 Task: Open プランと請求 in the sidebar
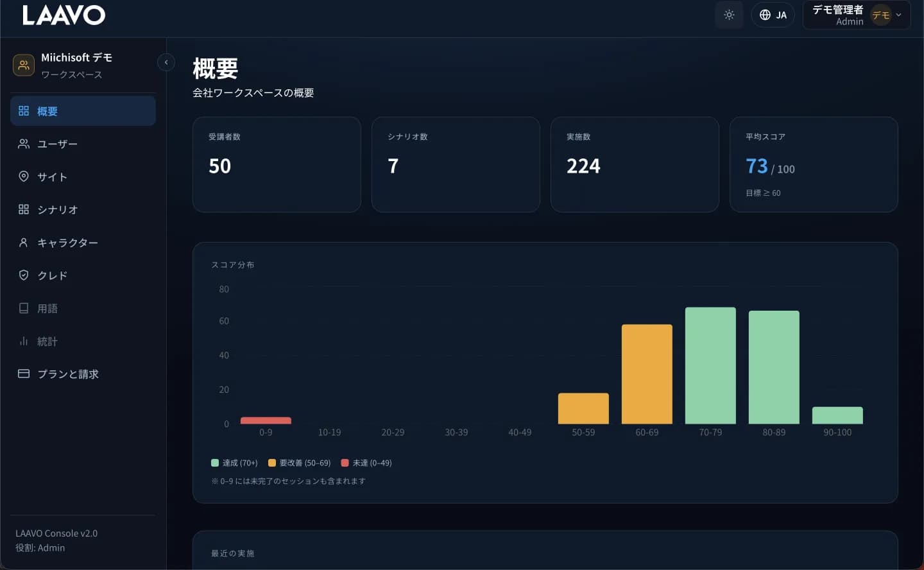tap(83, 374)
